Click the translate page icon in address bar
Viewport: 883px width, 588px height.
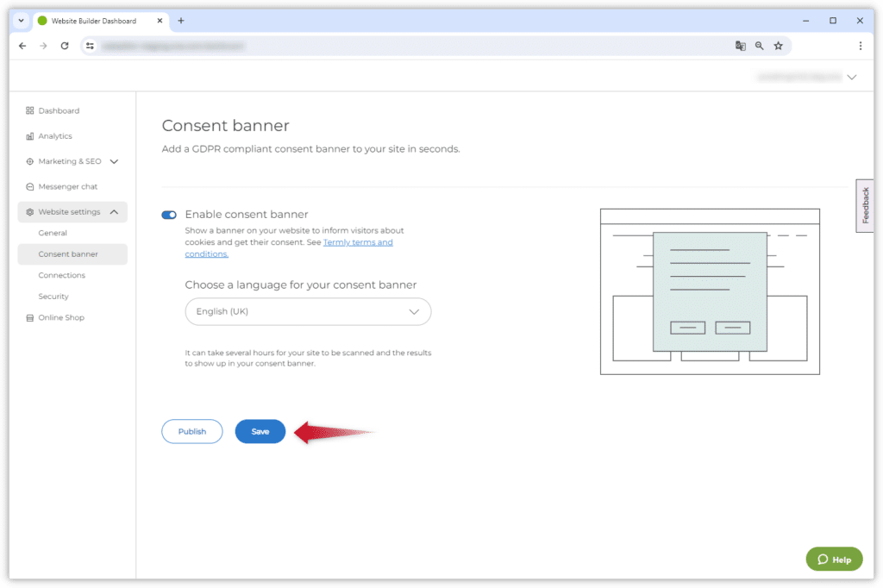(740, 46)
